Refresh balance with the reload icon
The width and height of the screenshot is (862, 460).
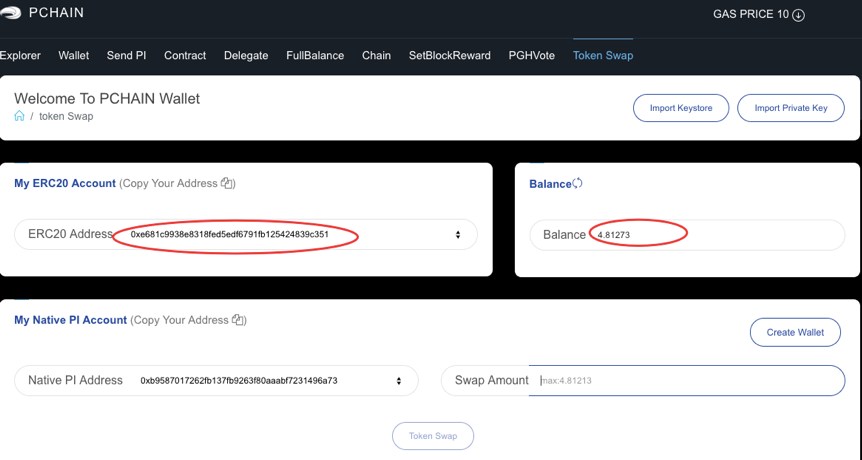[577, 183]
